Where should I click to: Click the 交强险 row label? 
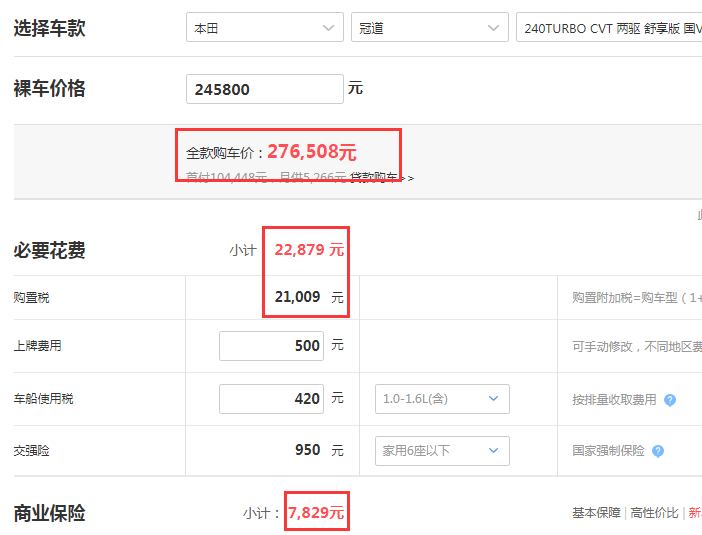pyautogui.click(x=31, y=450)
